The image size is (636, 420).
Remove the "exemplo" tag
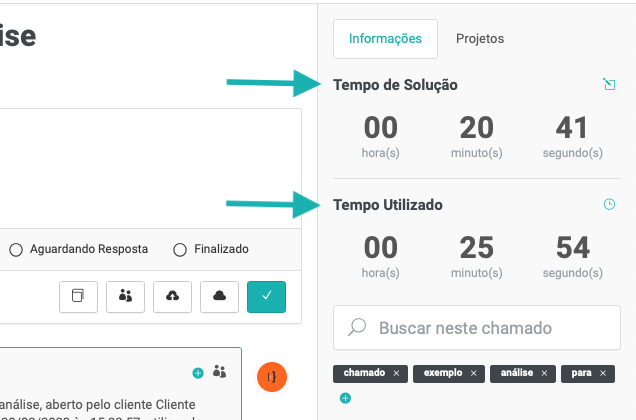click(473, 373)
